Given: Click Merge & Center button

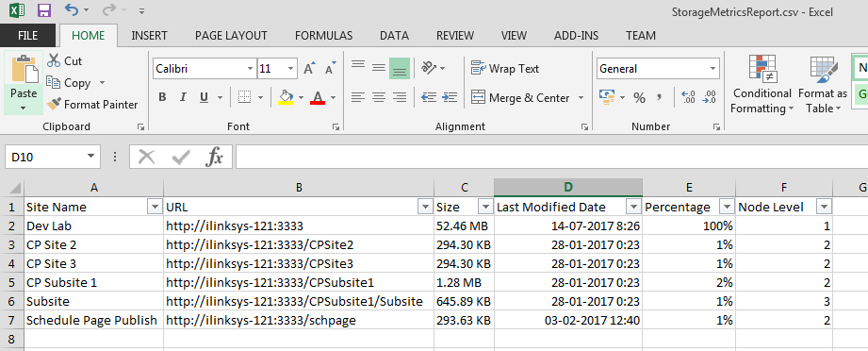Looking at the screenshot, I should [x=520, y=97].
